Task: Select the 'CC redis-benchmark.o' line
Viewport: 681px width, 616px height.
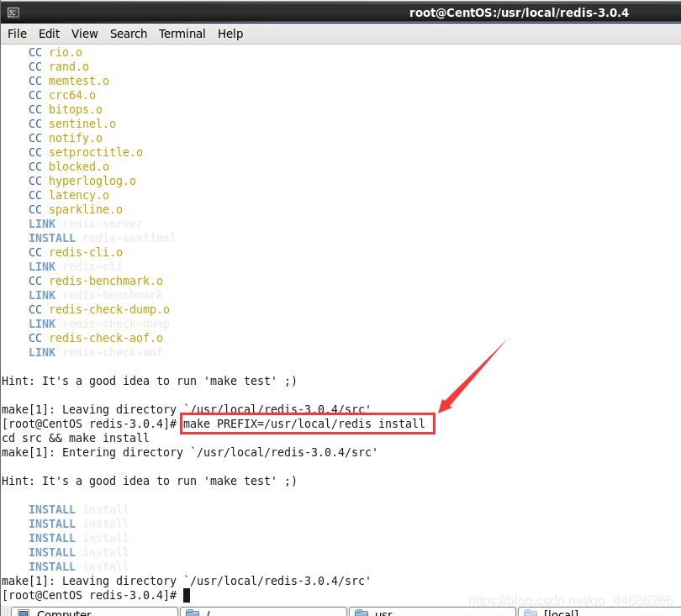Action: click(x=96, y=282)
